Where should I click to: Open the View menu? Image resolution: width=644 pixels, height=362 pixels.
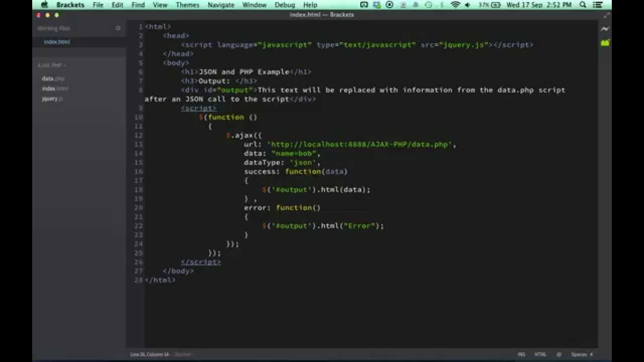[160, 5]
